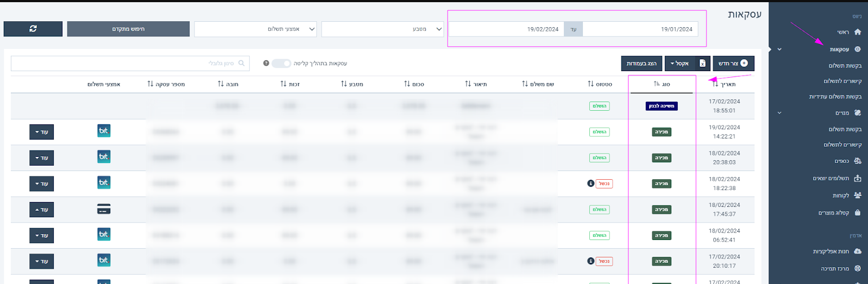868x284 pixels.
Task: Click the Excel file icon
Action: click(702, 64)
